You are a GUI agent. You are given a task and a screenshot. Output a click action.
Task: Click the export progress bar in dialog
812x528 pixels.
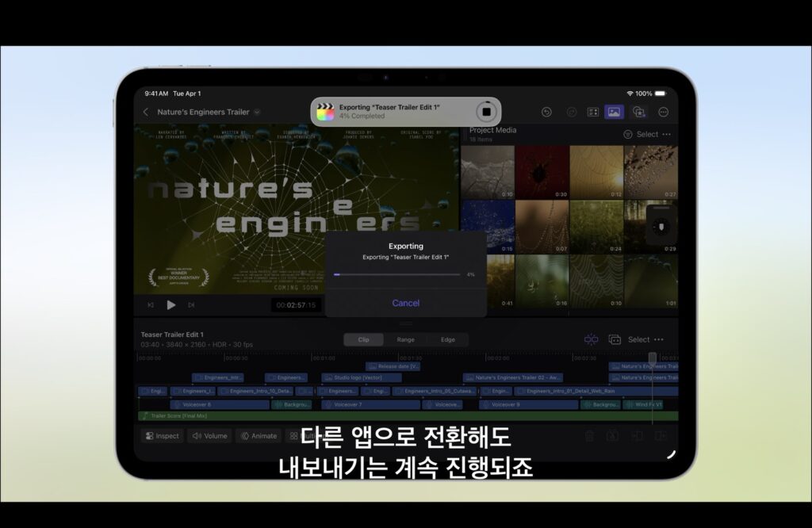click(397, 274)
